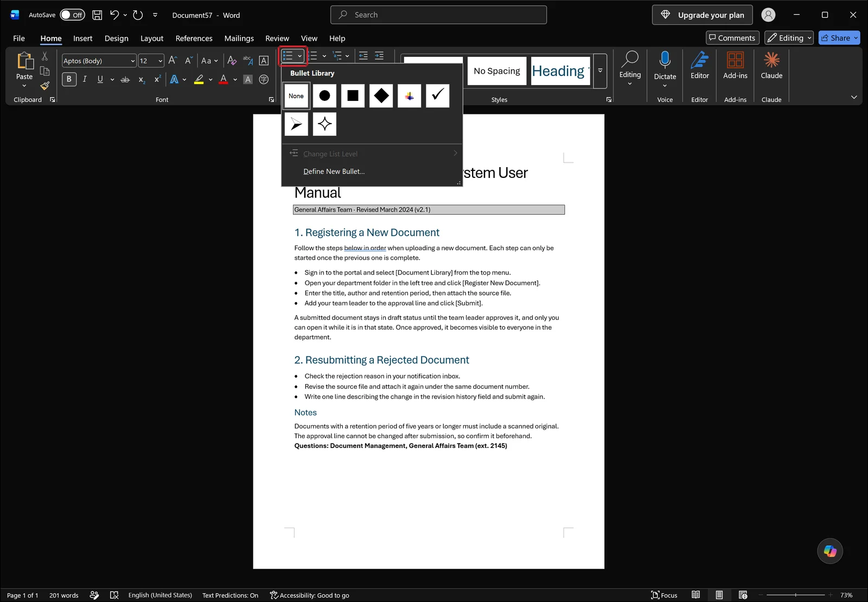Toggle AutoSave switch
The image size is (868, 602).
coord(72,15)
